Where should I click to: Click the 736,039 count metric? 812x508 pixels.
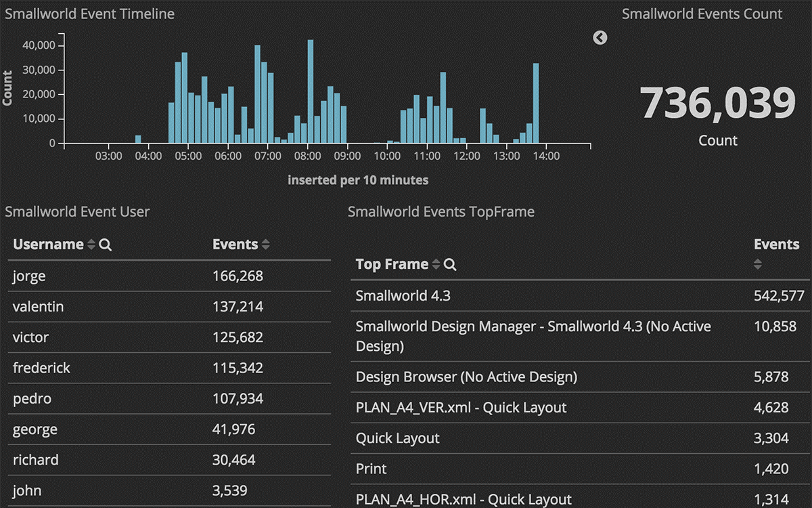click(718, 103)
